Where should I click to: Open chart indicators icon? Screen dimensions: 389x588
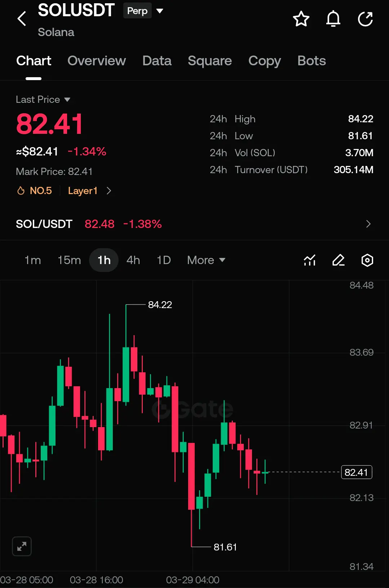pyautogui.click(x=310, y=260)
